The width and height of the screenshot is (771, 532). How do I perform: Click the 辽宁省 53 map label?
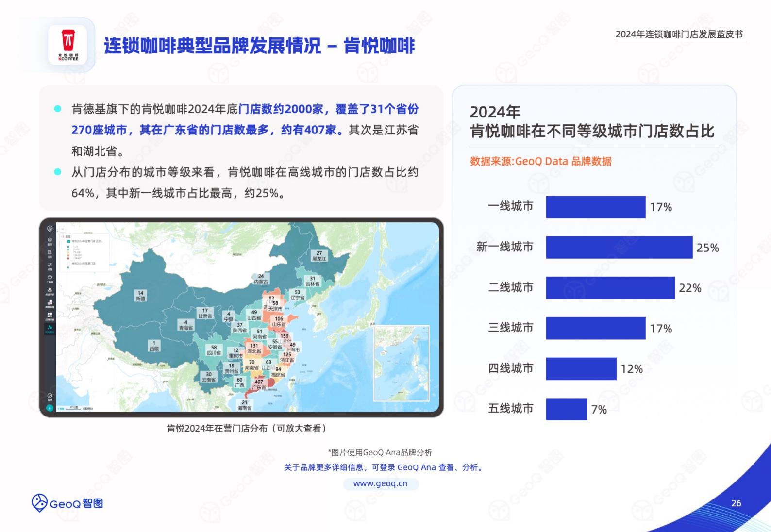coord(297,295)
